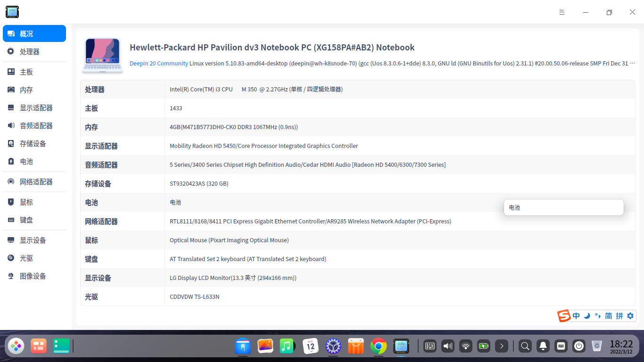Click the Mobility Radeon HD 5450 value

click(x=264, y=146)
